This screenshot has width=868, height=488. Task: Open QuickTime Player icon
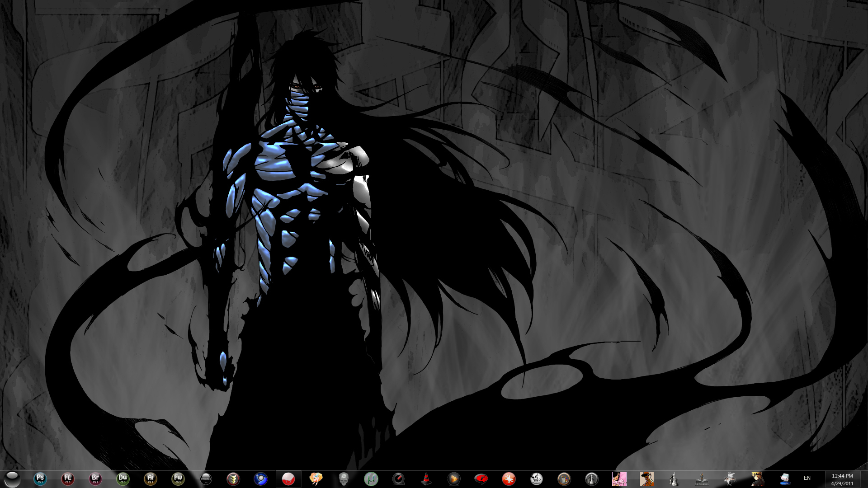(x=399, y=479)
